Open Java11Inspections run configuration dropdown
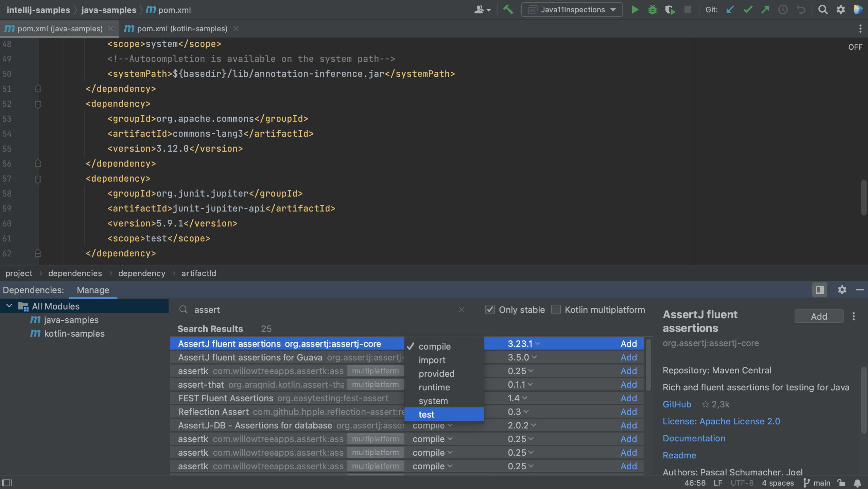 pos(572,10)
